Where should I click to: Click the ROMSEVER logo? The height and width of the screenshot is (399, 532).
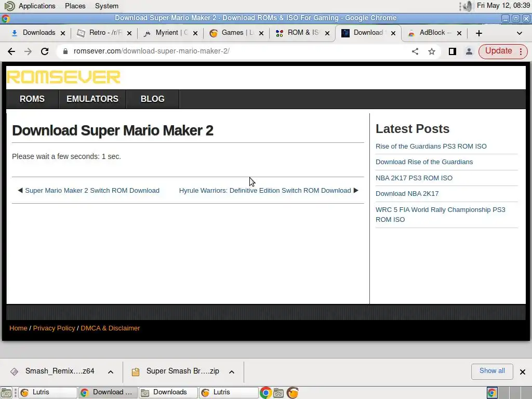[x=63, y=77]
